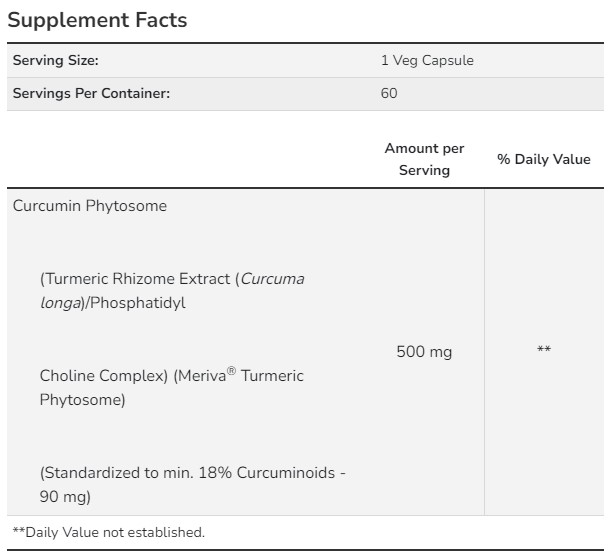This screenshot has height=555, width=610.
Task: Click the double asterisk in Daily Value column
Action: coord(544,350)
